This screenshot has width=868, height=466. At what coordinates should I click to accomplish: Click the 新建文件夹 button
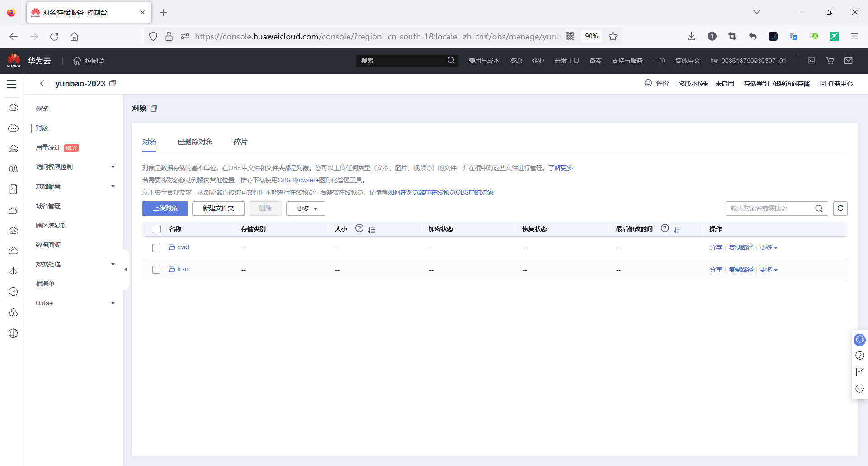218,209
